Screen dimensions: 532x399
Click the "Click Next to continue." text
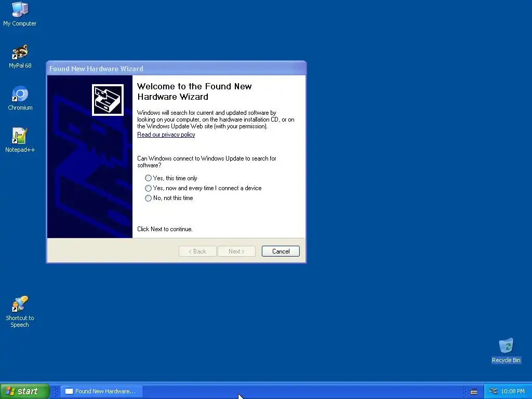[165, 229]
